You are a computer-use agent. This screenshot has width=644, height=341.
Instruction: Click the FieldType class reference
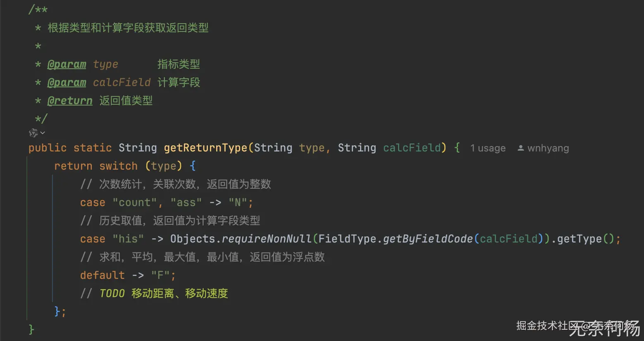tap(347, 239)
